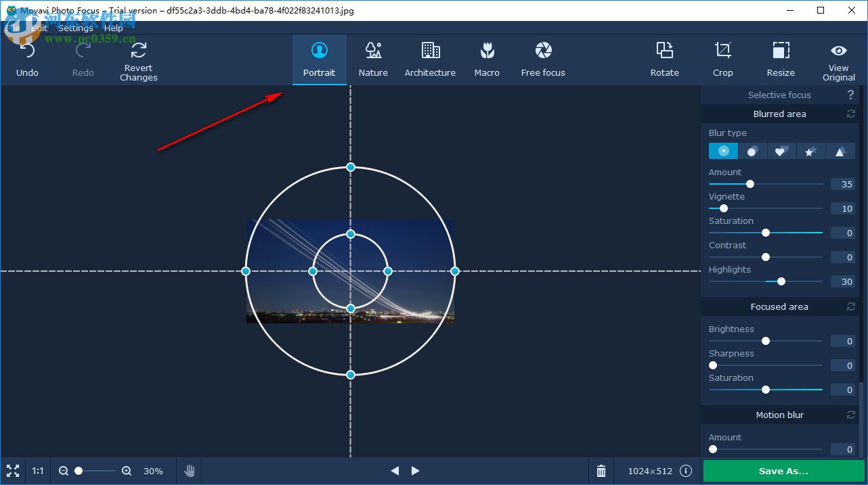Open the Rotate tool
The height and width of the screenshot is (485, 868).
[x=665, y=60]
